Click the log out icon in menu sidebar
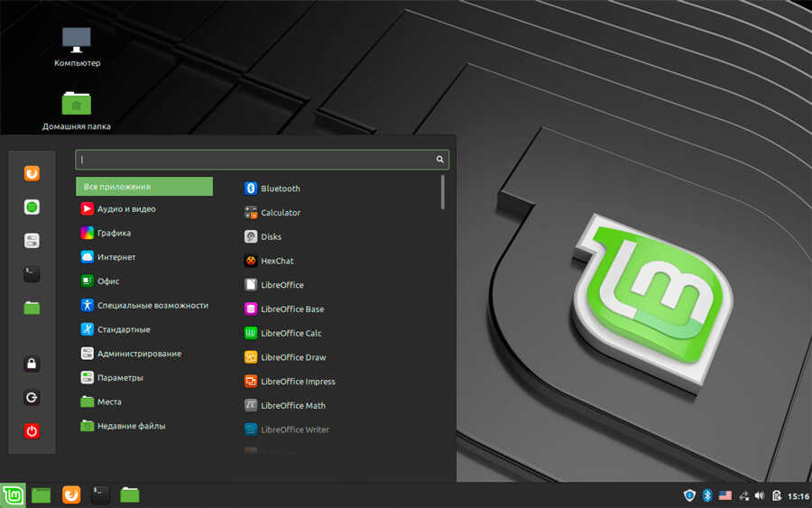Image resolution: width=812 pixels, height=508 pixels. (x=32, y=397)
